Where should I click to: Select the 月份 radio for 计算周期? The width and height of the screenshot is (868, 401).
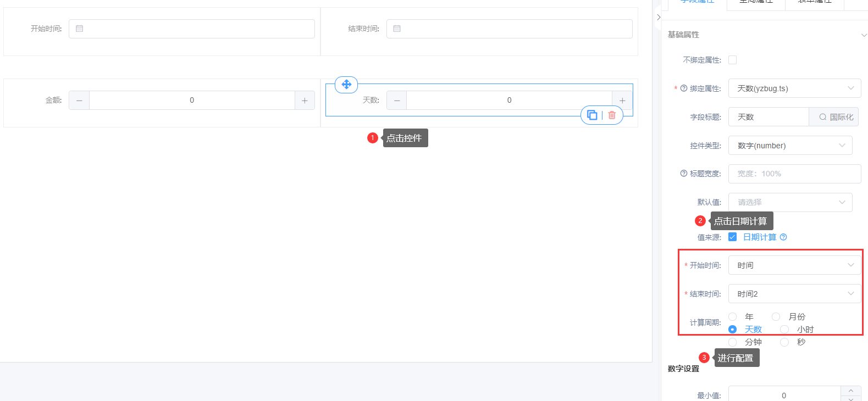point(776,316)
